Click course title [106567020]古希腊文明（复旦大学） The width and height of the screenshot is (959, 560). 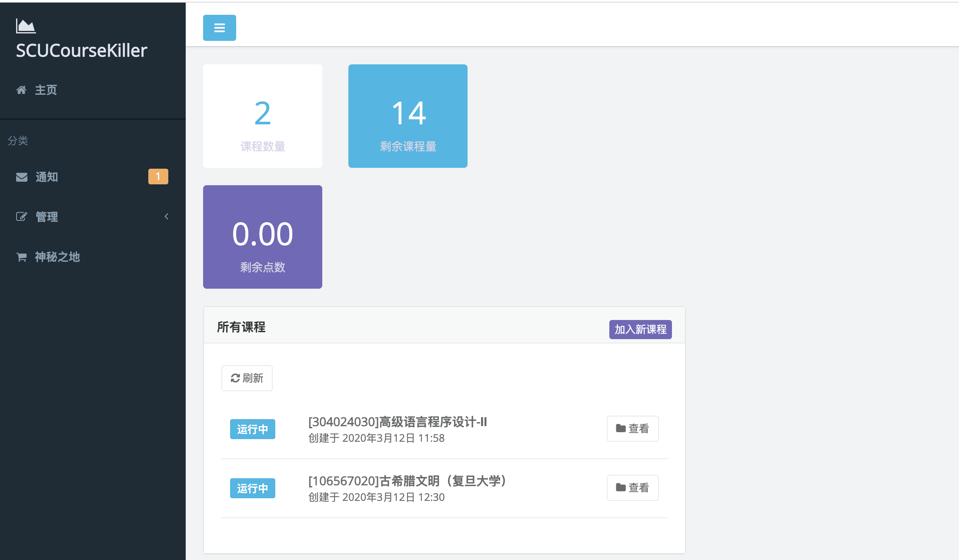click(408, 481)
